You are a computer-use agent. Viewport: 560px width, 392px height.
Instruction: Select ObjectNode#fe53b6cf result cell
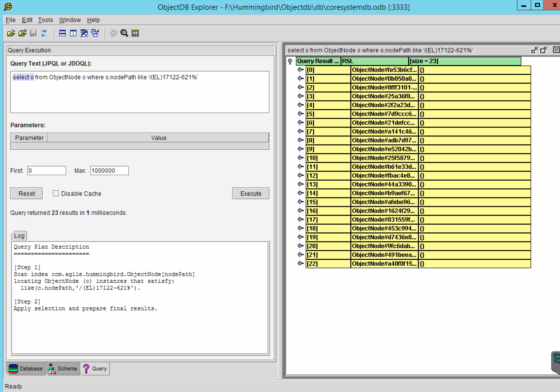click(384, 70)
